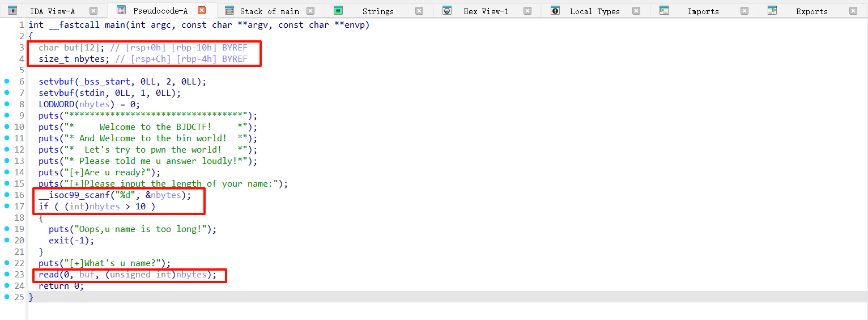Viewport: 868px width, 320px height.
Task: Click the [rbp-10h] comment on line 3
Action: [194, 48]
